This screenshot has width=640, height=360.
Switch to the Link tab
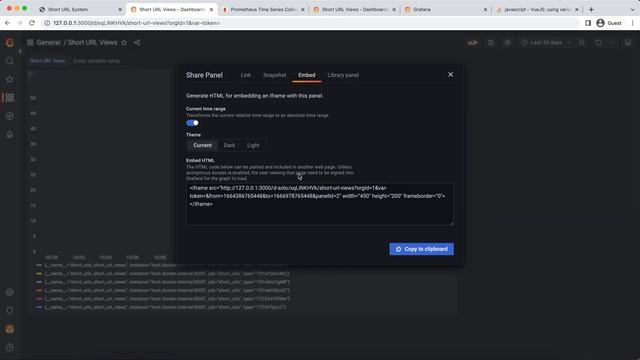click(x=246, y=75)
